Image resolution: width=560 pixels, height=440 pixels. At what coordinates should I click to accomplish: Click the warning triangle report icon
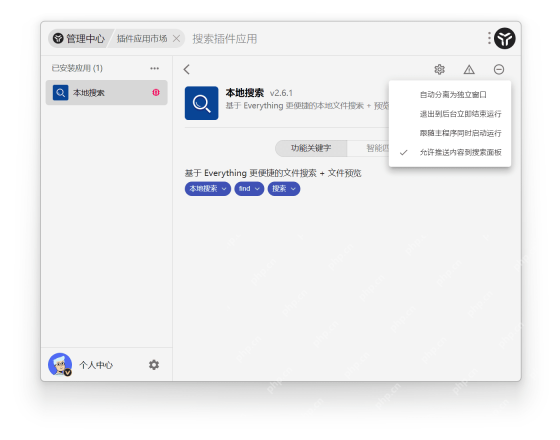pyautogui.click(x=469, y=69)
